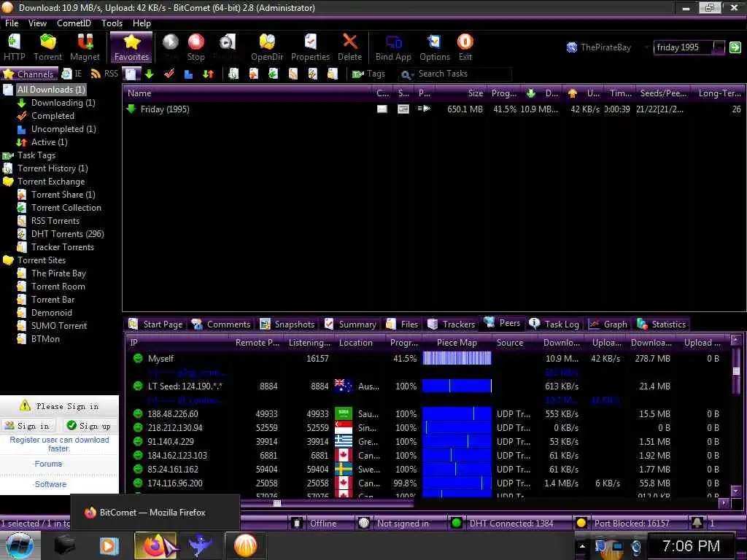Screen dimensions: 747x560
Task: Open DHT Torrents (296)
Action: pos(67,234)
